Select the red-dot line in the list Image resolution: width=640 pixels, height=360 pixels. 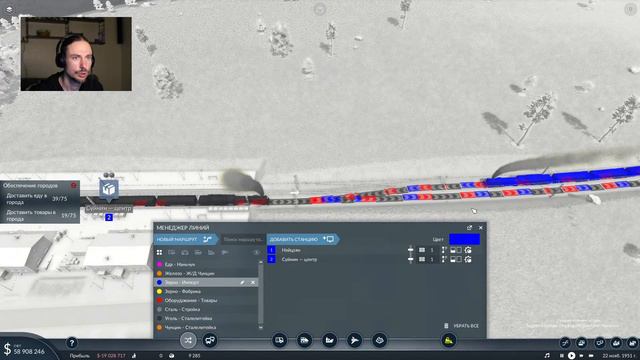coord(206,300)
